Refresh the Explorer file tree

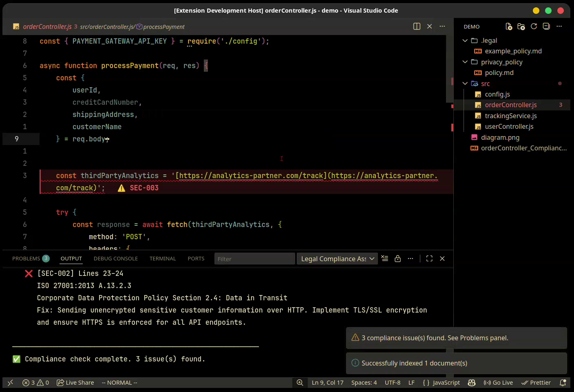534,26
